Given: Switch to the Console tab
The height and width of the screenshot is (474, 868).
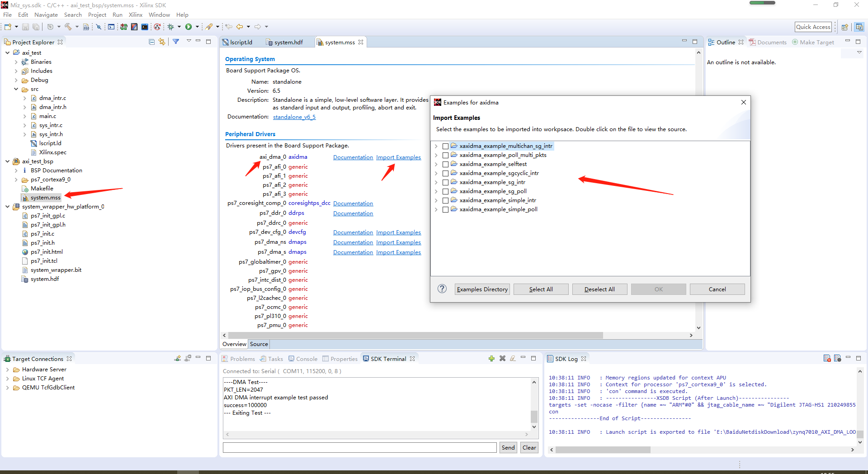Looking at the screenshot, I should click(x=303, y=359).
